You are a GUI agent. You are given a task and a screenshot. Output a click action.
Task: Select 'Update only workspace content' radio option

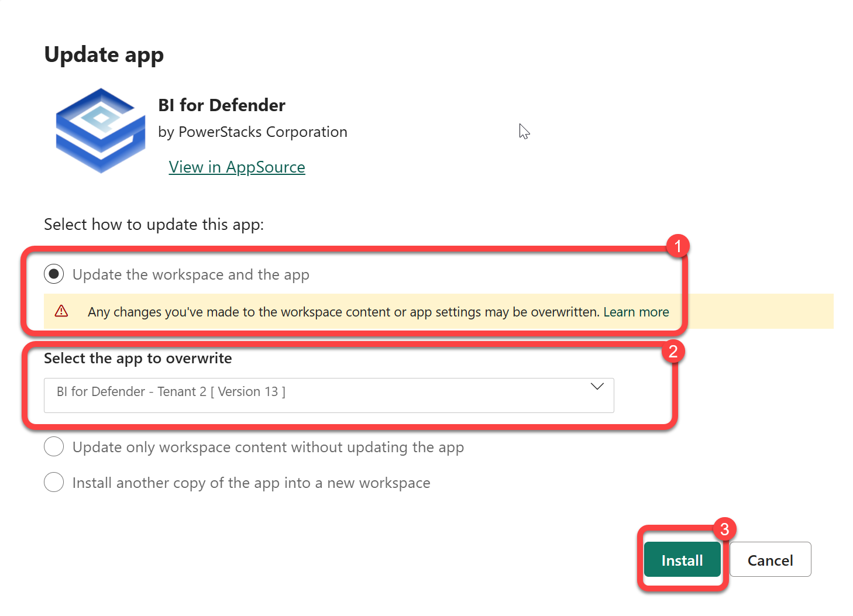(x=54, y=446)
